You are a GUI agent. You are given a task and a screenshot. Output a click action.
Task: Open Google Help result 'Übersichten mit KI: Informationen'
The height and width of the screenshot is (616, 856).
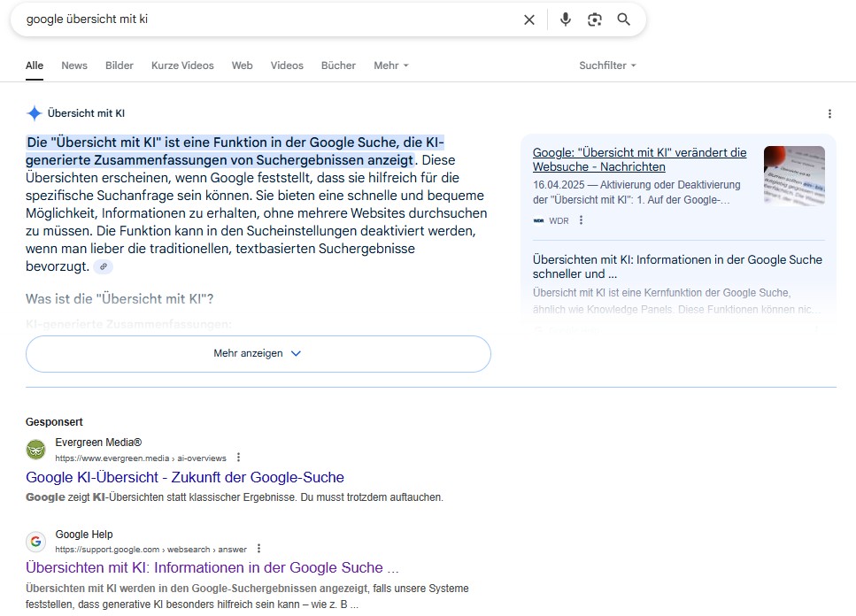212,567
